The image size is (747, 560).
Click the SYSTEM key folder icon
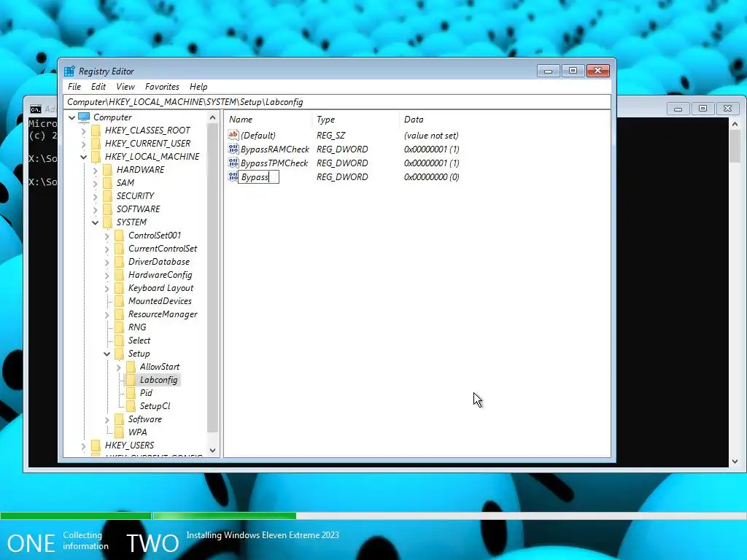(108, 222)
